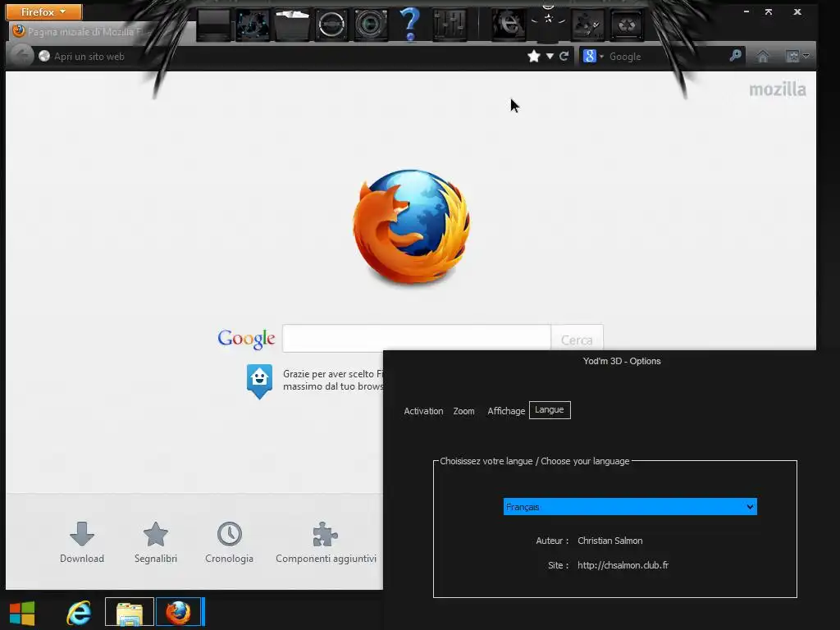Click the Yod'm 3D - Options title
The height and width of the screenshot is (630, 840).
point(622,361)
